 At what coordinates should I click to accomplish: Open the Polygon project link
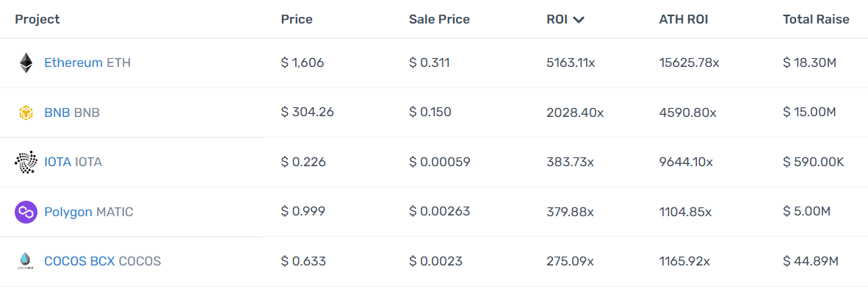click(x=68, y=212)
